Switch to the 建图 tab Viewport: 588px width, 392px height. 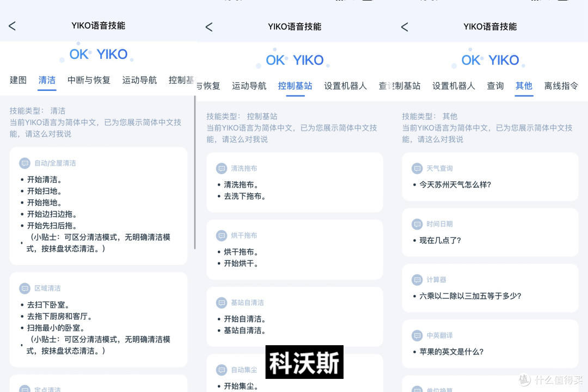(18, 80)
